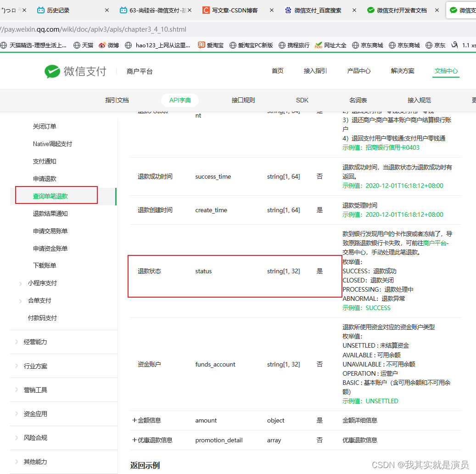Switch to the 63-尚硅谷-微信支付 tab
Image resolution: width=476 pixels, height=474 pixels.
(156, 10)
